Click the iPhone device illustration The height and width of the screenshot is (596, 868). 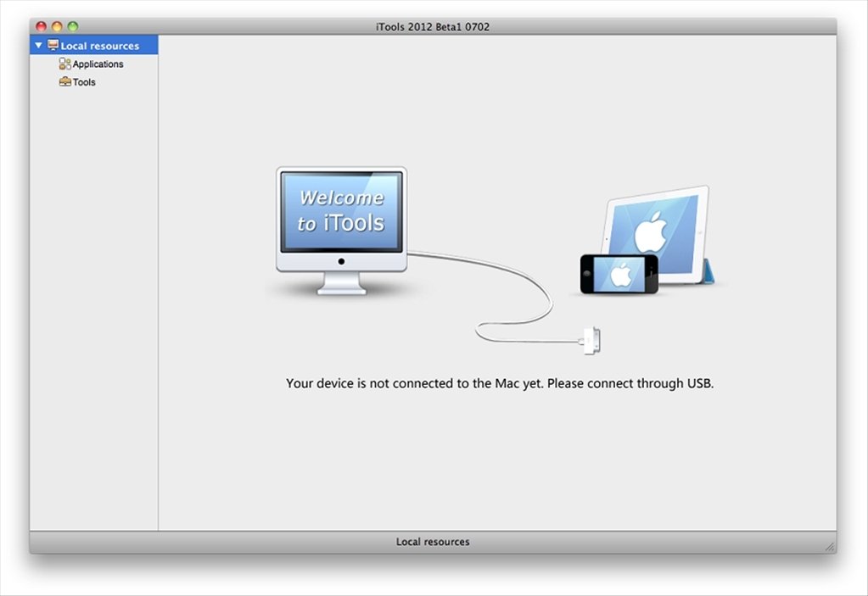click(x=619, y=274)
